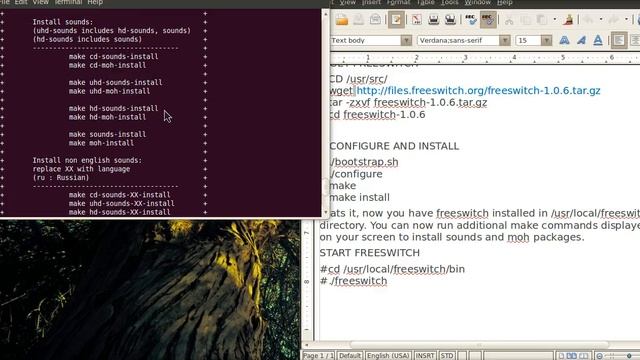Click the Print File Directly icon

pos(433,20)
